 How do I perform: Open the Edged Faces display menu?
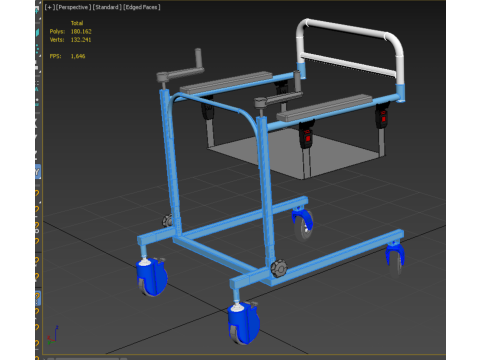click(142, 7)
